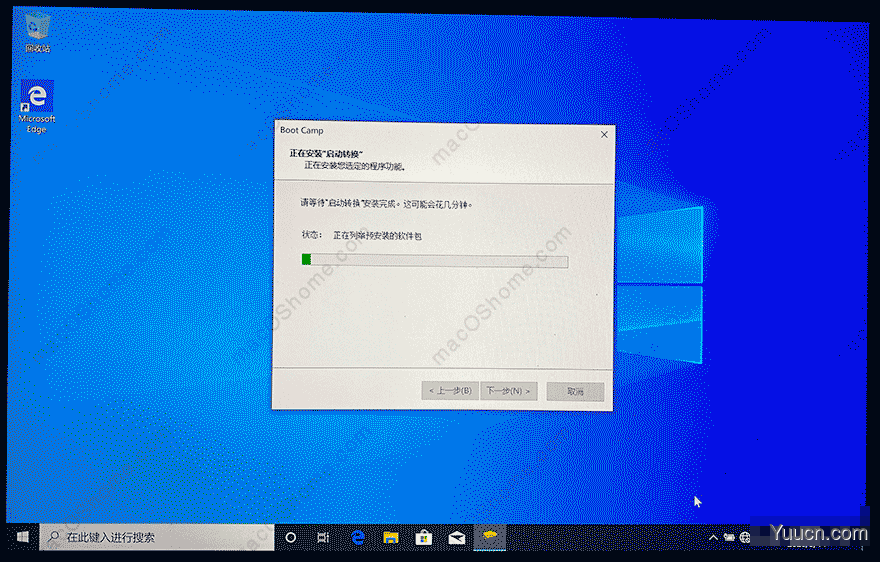Click the 下一步(N) next button
Screen dimensions: 880x562
(508, 391)
